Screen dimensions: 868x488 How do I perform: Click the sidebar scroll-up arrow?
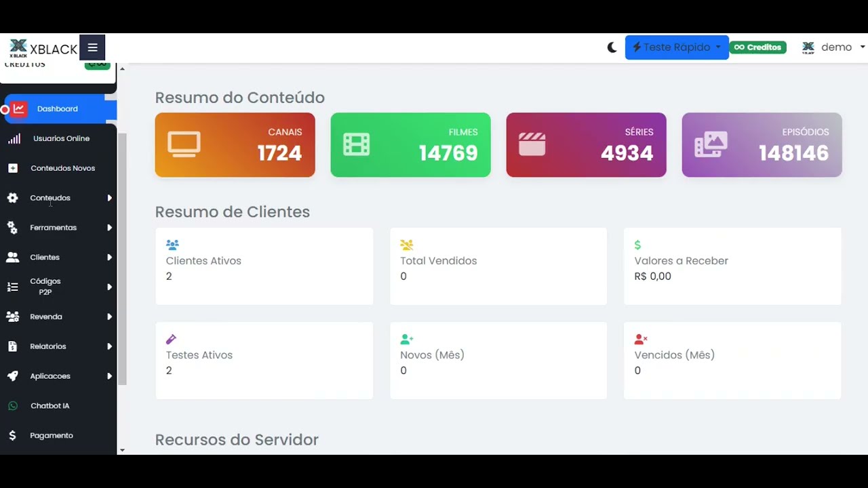tap(122, 68)
